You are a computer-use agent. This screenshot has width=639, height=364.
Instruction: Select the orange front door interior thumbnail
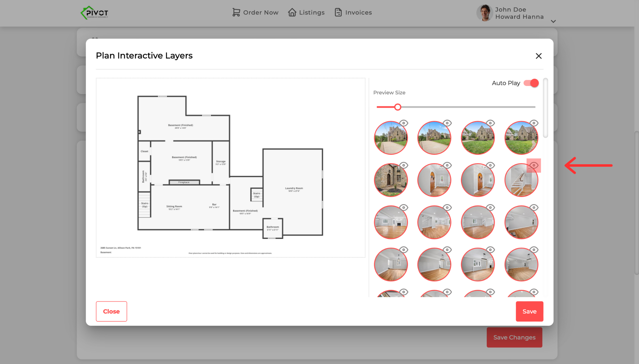click(x=434, y=180)
